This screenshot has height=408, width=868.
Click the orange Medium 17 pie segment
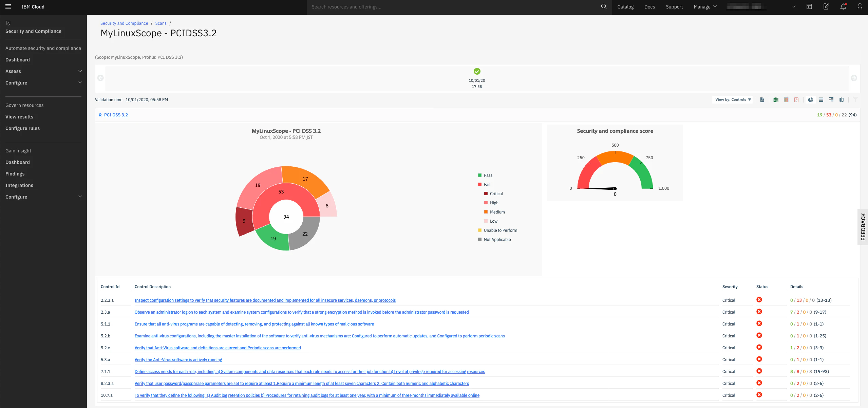coord(305,179)
